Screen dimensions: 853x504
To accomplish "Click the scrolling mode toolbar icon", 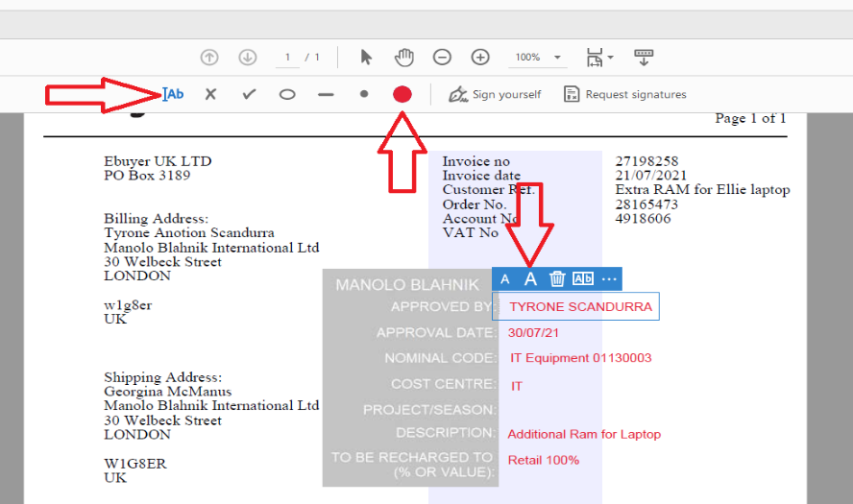I will [644, 57].
